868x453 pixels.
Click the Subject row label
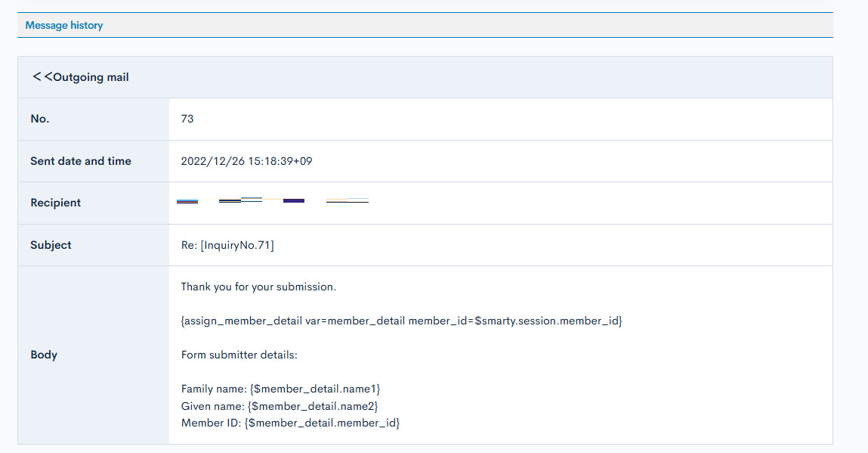tap(51, 245)
